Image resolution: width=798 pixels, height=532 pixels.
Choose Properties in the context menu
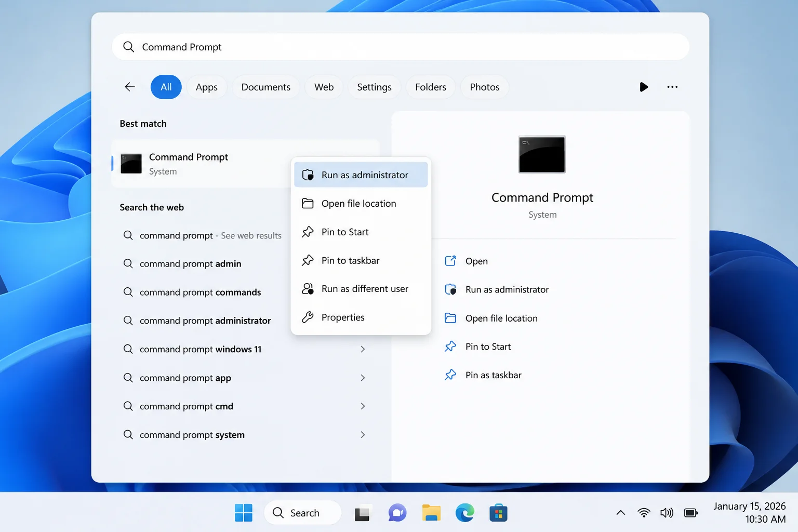(361, 317)
